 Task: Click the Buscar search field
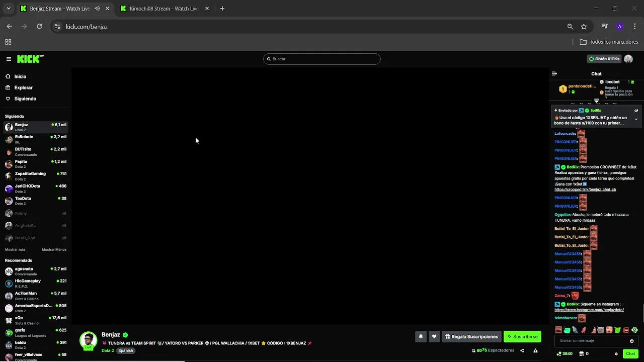tap(322, 59)
